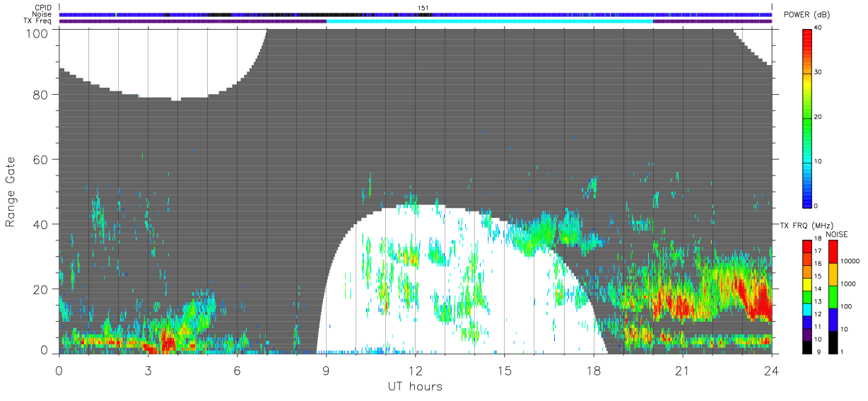868x401 pixels.
Task: Click the 12 tick on the UT hours axis
Action: click(415, 370)
